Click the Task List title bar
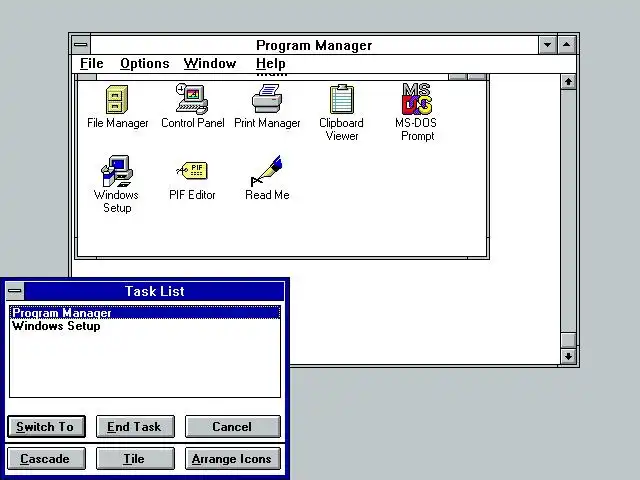 154,291
